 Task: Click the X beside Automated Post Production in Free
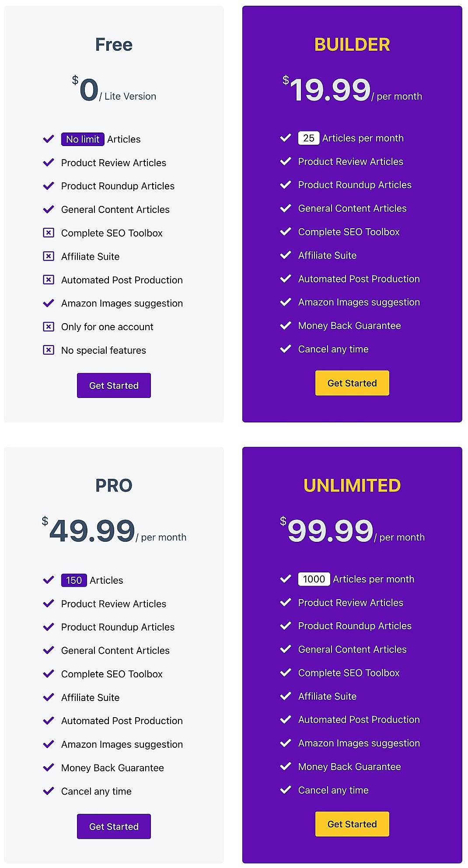point(48,280)
